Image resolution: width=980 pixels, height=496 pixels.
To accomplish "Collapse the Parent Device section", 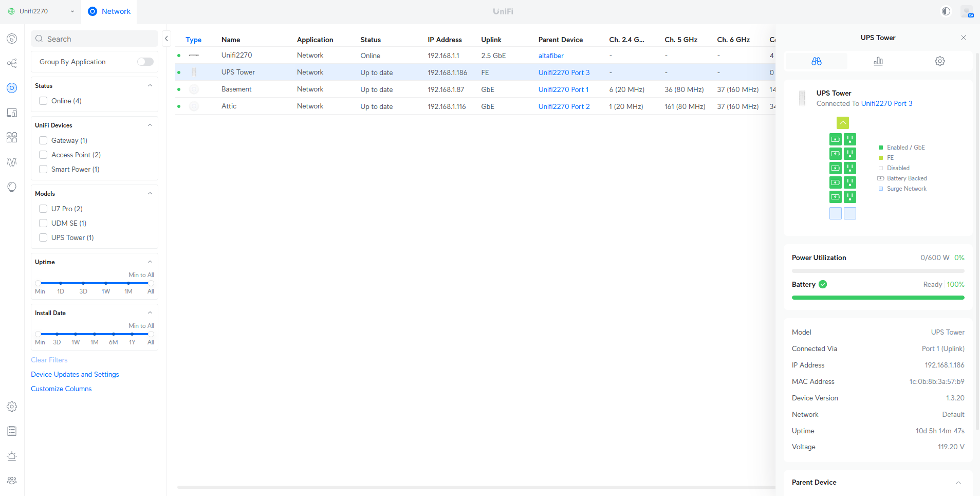I will click(958, 482).
